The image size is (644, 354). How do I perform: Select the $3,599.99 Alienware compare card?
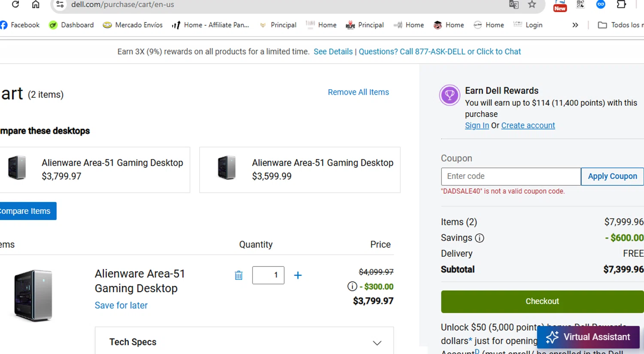(x=300, y=170)
